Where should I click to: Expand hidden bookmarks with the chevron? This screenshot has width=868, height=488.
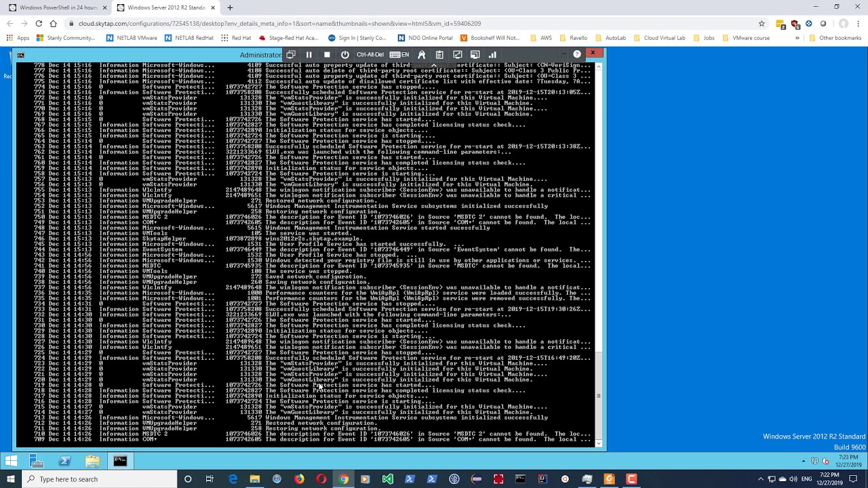tap(798, 38)
